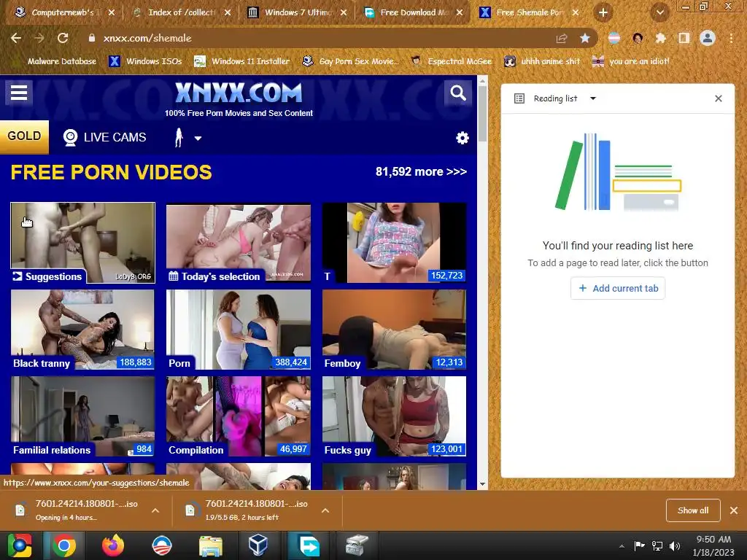Viewport: 747px width, 560px height.
Task: Open a new browser tab
Action: (x=603, y=12)
